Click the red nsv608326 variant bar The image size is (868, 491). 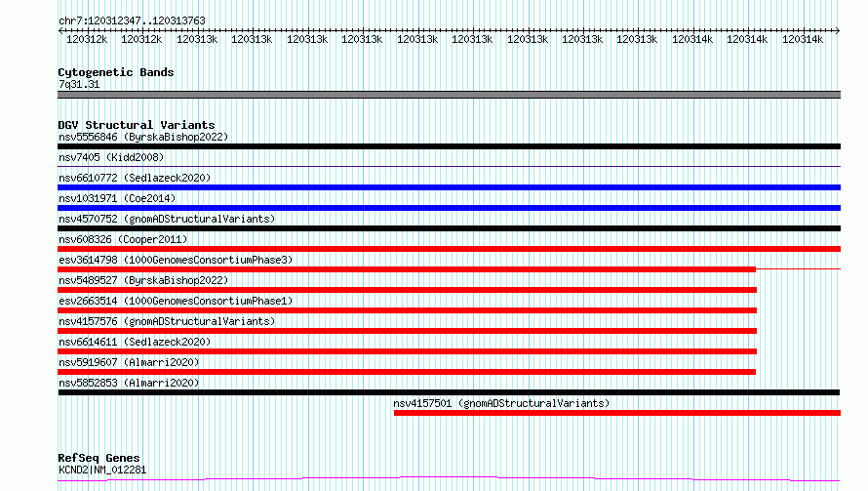(449, 249)
